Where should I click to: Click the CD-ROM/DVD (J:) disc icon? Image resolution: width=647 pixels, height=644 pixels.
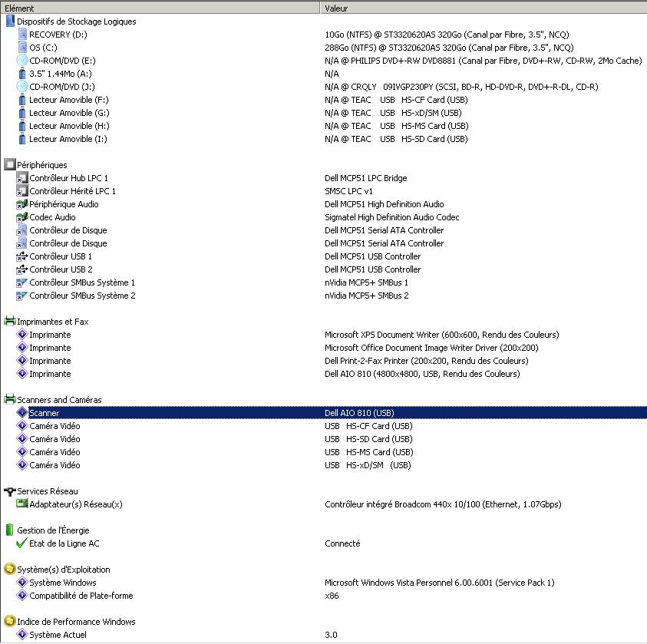tap(21, 86)
